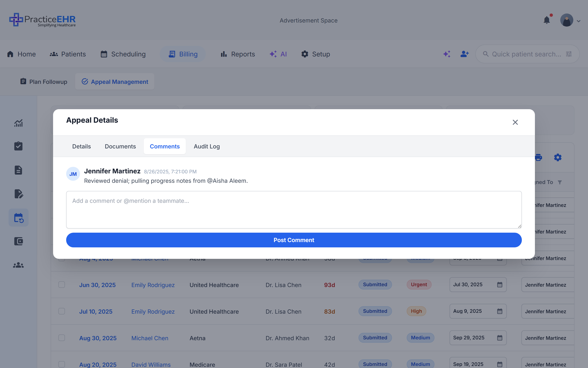Viewport: 588px width, 368px height.
Task: Open the Patients menu
Action: [x=68, y=54]
